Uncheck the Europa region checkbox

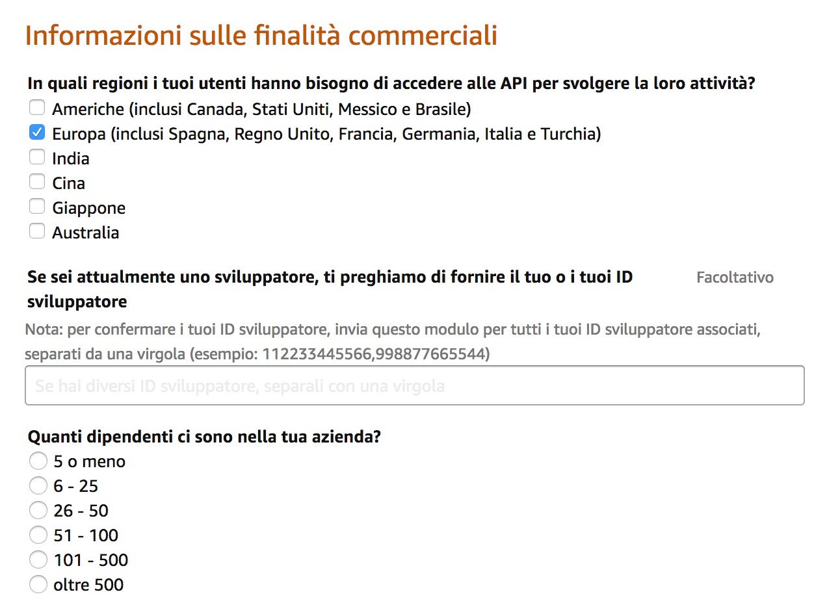37,132
